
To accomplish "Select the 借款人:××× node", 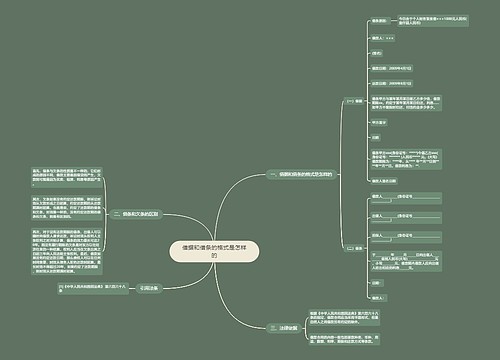I will pos(383,38).
